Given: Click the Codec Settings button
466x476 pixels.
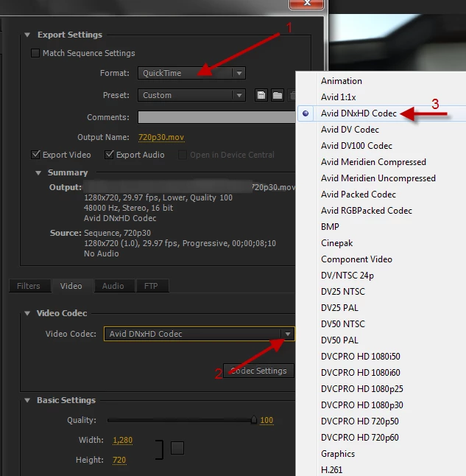Looking at the screenshot, I should pyautogui.click(x=258, y=371).
